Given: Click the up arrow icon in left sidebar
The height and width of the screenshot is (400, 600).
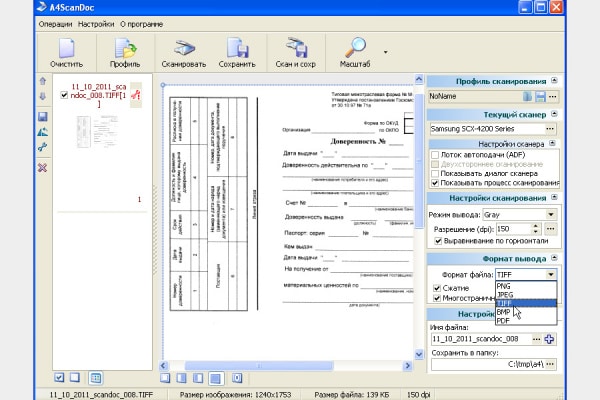Looking at the screenshot, I should [42, 80].
